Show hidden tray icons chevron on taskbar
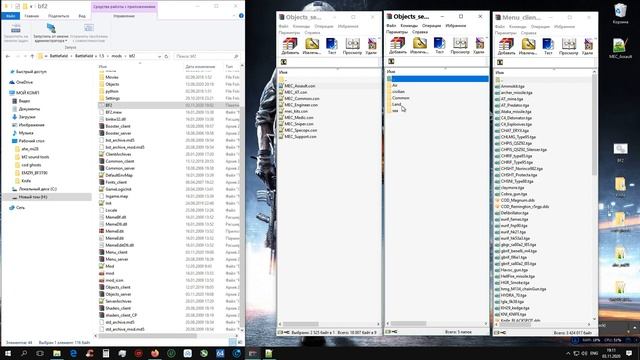The image size is (640, 360). [568, 353]
